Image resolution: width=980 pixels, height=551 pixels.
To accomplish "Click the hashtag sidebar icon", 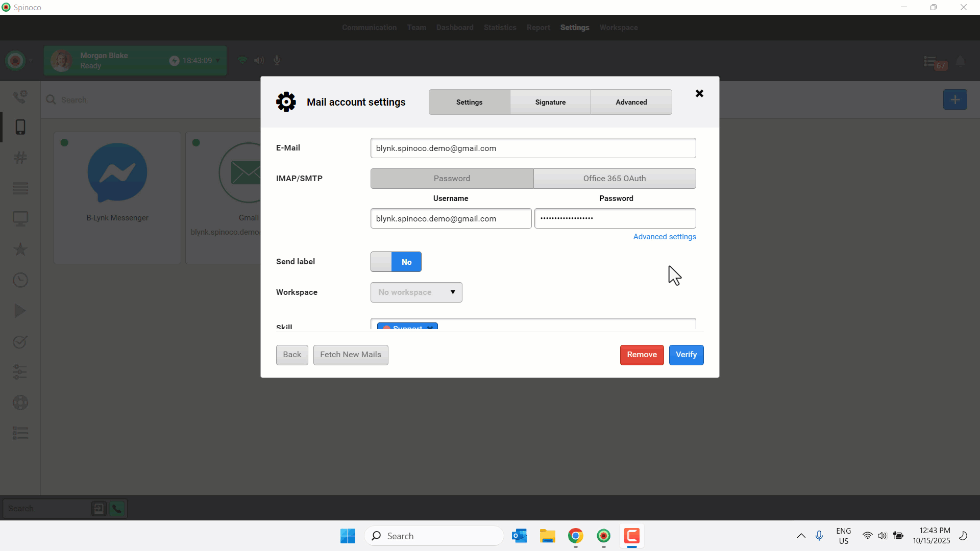I will point(20,158).
